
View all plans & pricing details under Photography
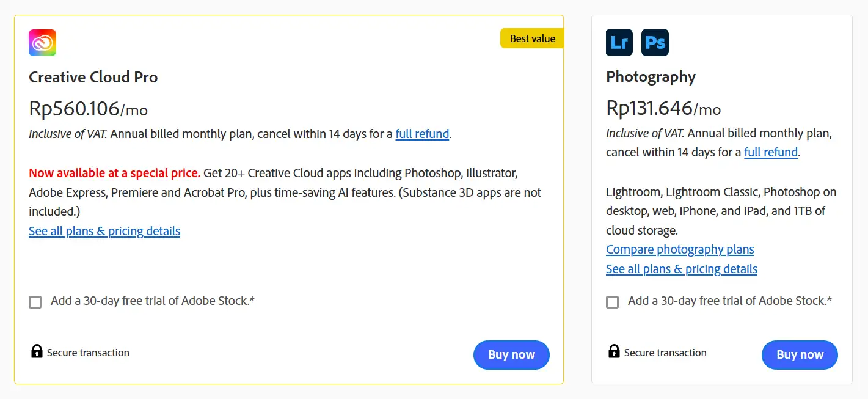point(681,269)
